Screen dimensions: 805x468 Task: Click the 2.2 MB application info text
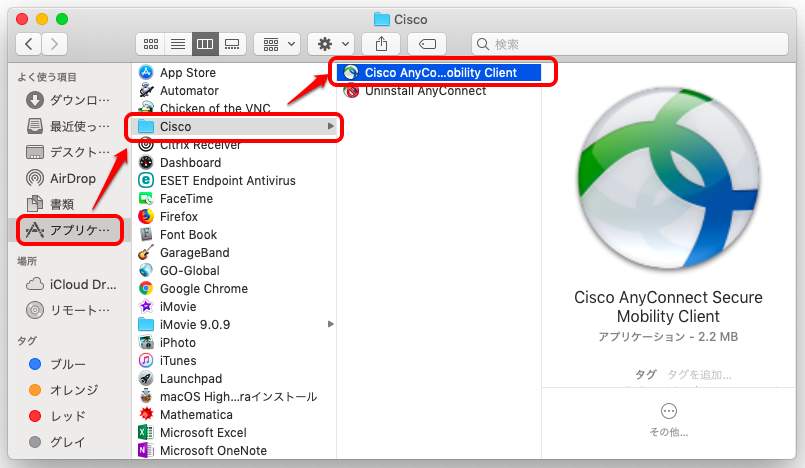668,337
